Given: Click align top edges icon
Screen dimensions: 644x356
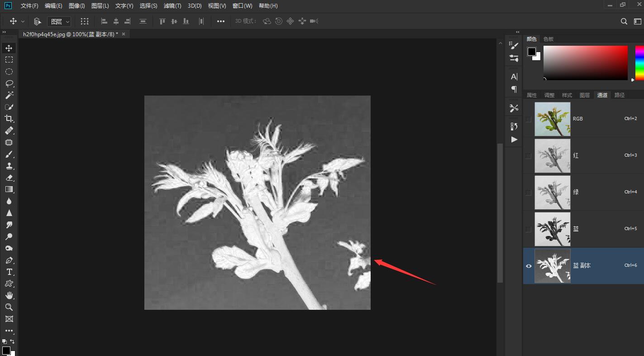Looking at the screenshot, I should click(162, 21).
